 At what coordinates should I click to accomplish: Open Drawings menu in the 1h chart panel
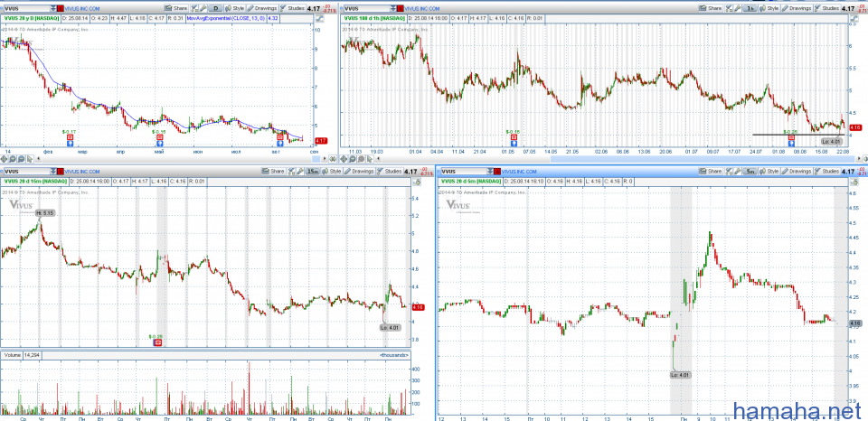coord(797,8)
